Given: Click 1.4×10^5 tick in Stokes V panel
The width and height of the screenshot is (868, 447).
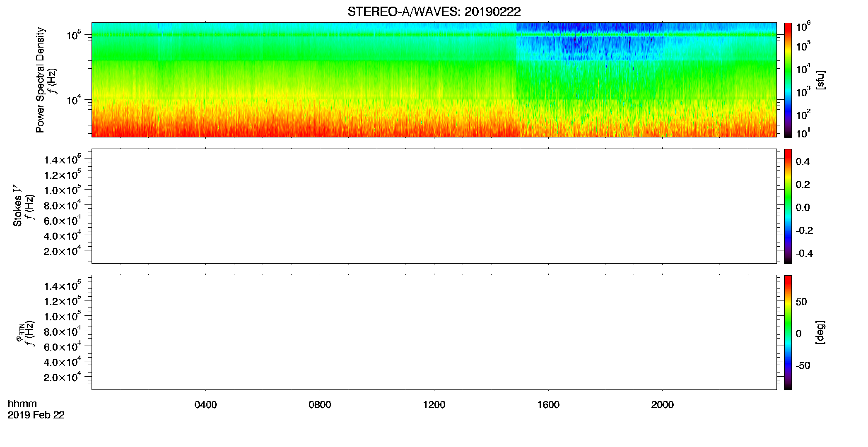Looking at the screenshot, I should click(63, 159).
